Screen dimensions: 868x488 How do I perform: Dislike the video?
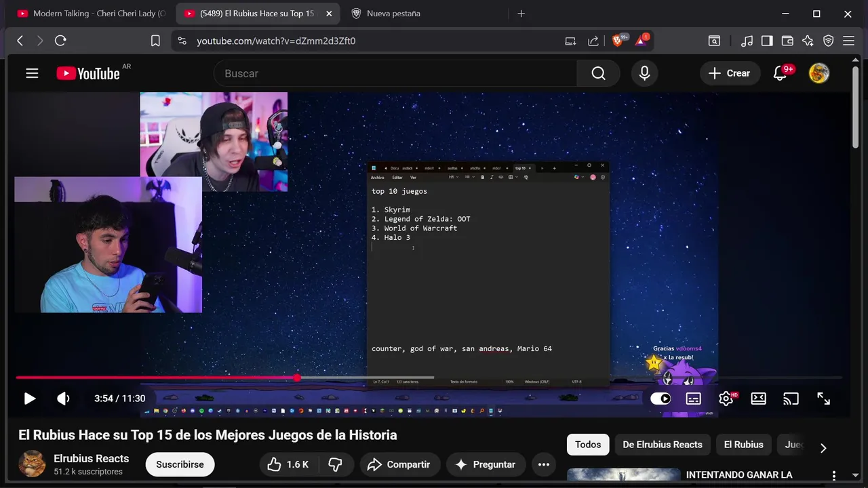coord(335,464)
